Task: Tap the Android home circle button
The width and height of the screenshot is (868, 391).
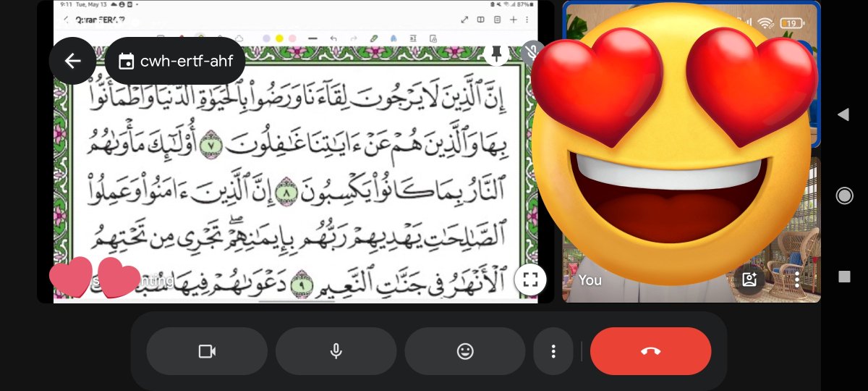Action: (844, 195)
